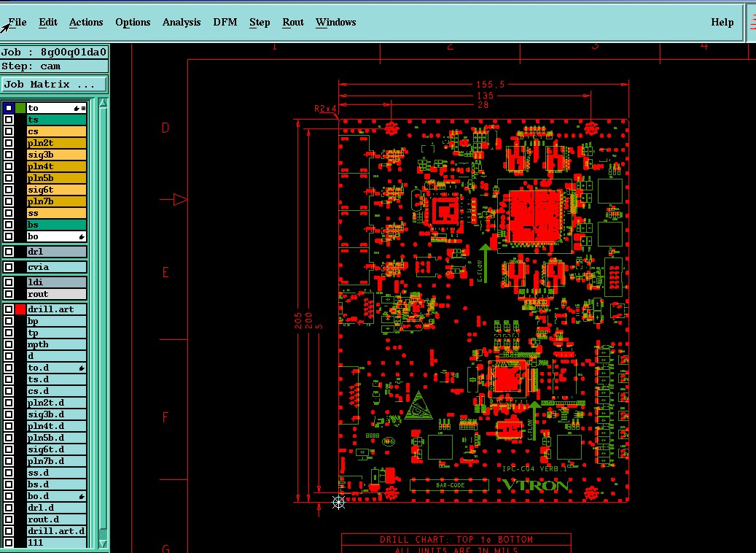Select the 'sig6t.d' layer name
756x553 pixels.
coord(56,449)
